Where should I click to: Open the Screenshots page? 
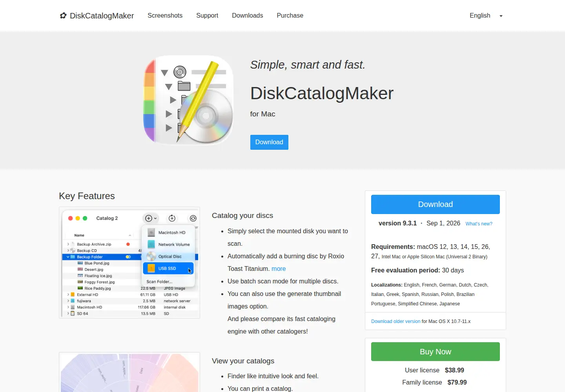click(x=165, y=16)
